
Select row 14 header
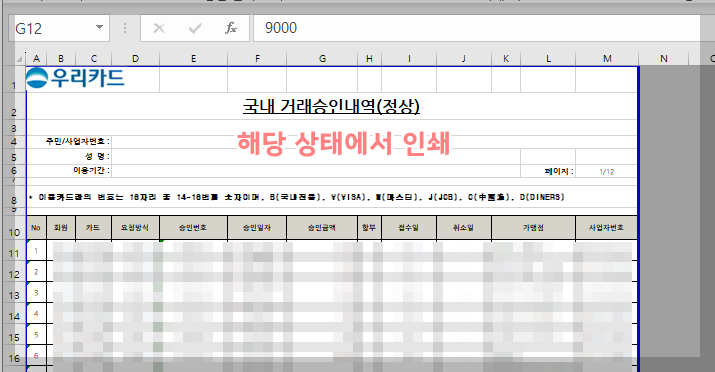tap(14, 314)
